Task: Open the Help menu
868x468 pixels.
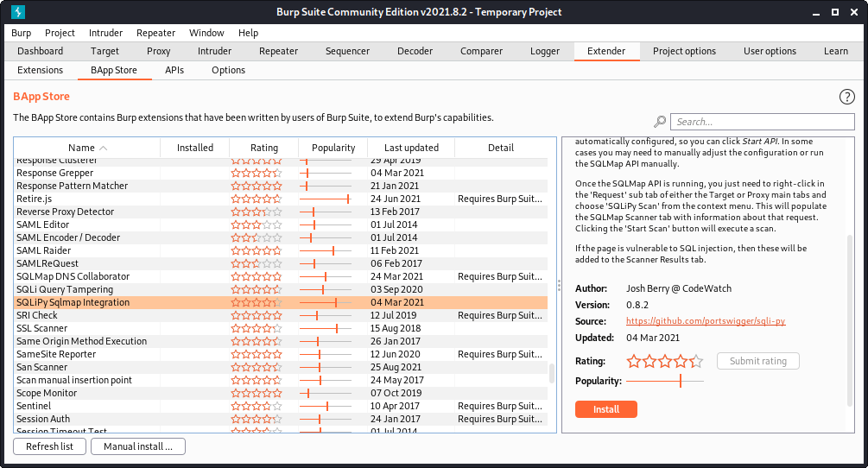Action: click(248, 33)
